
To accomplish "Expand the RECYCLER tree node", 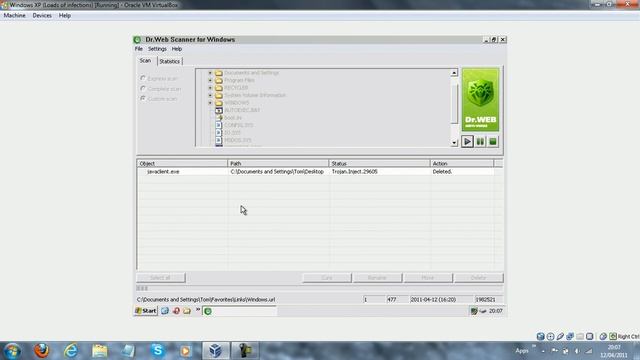I will pos(210,88).
